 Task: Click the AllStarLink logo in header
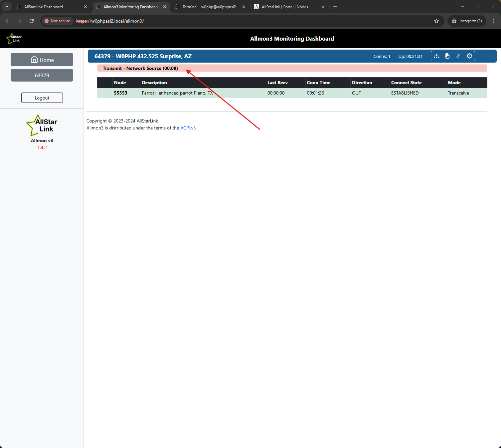[14, 39]
